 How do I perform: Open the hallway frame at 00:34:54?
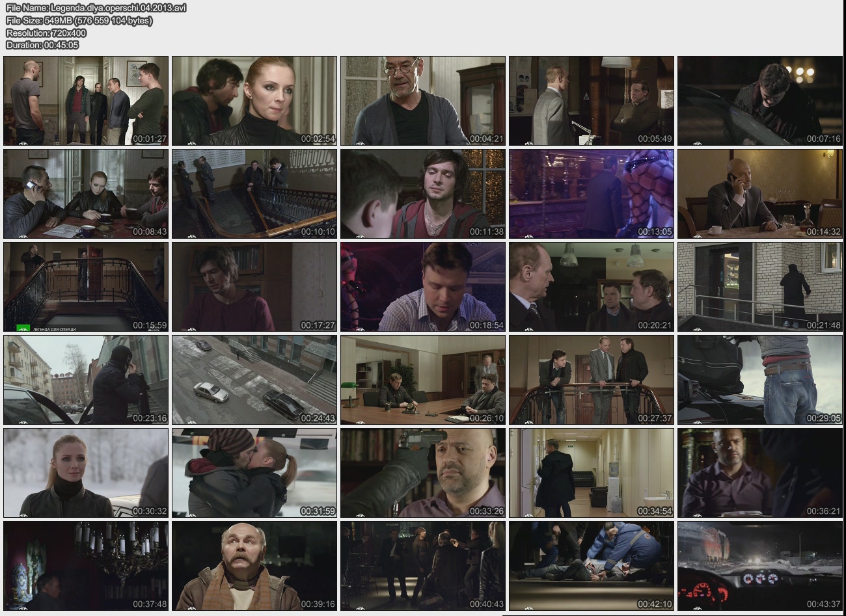[592, 473]
